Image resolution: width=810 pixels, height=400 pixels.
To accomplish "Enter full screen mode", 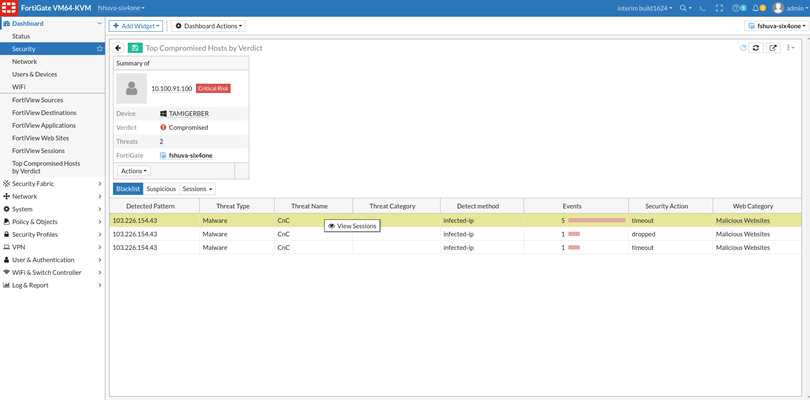I will [x=719, y=8].
